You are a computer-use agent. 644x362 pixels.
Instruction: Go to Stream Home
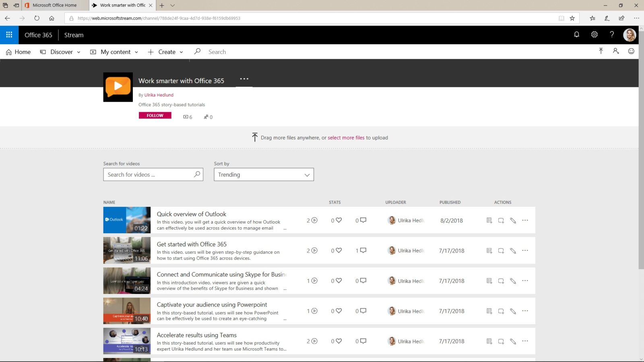point(18,52)
